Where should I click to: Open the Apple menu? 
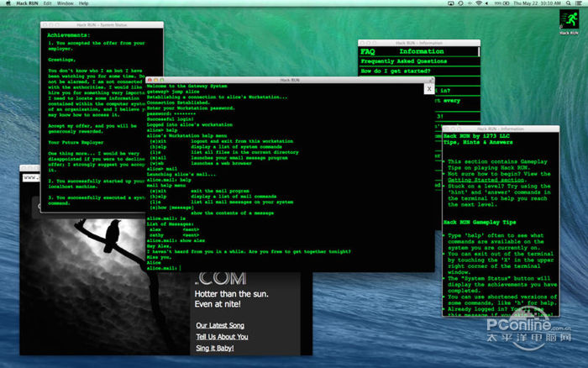point(7,4)
